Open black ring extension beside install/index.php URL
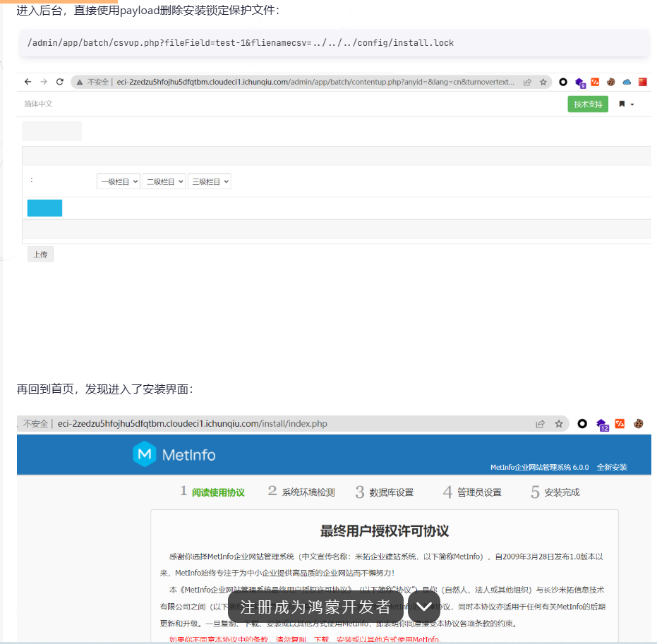Viewport: 657px width, 644px height. pyautogui.click(x=582, y=424)
